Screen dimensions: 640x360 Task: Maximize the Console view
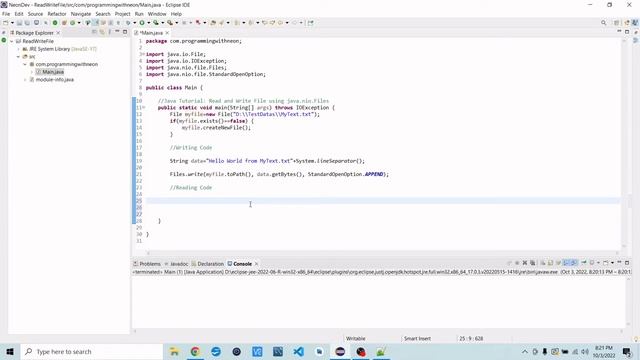627,262
